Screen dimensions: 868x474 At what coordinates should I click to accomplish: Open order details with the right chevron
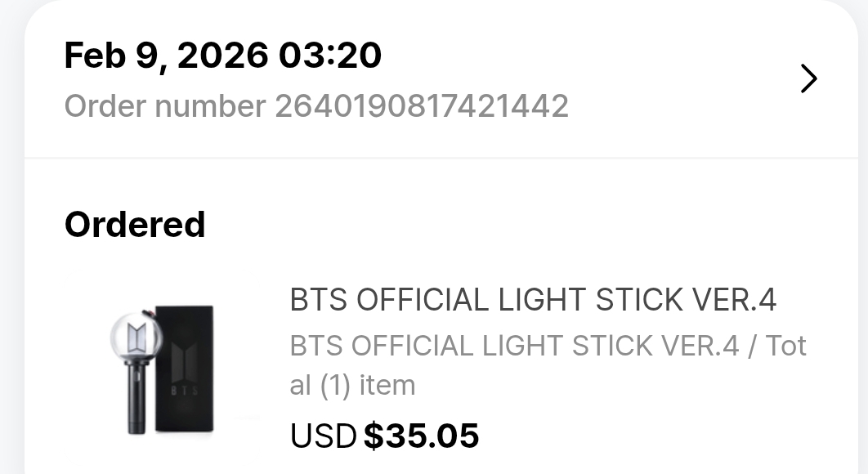pos(808,78)
